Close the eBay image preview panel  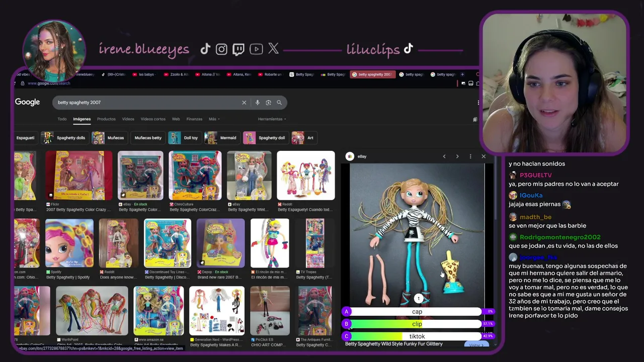tap(484, 156)
